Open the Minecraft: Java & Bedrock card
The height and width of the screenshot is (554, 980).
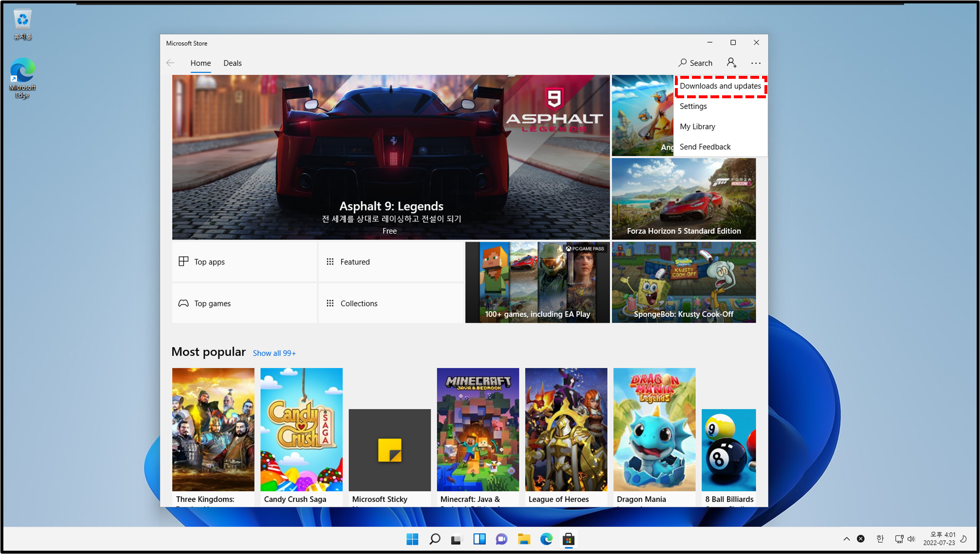(x=478, y=437)
